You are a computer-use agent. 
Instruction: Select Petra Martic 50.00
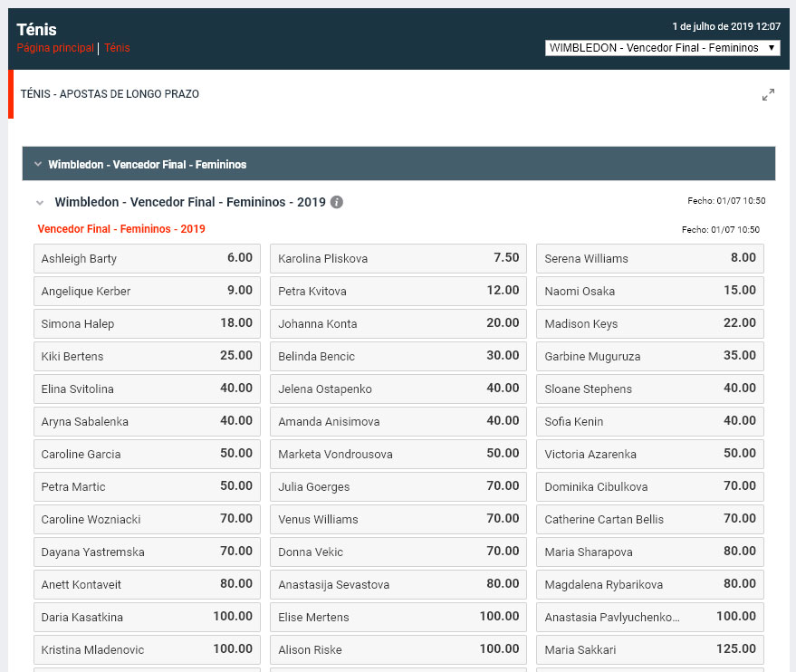click(x=148, y=486)
